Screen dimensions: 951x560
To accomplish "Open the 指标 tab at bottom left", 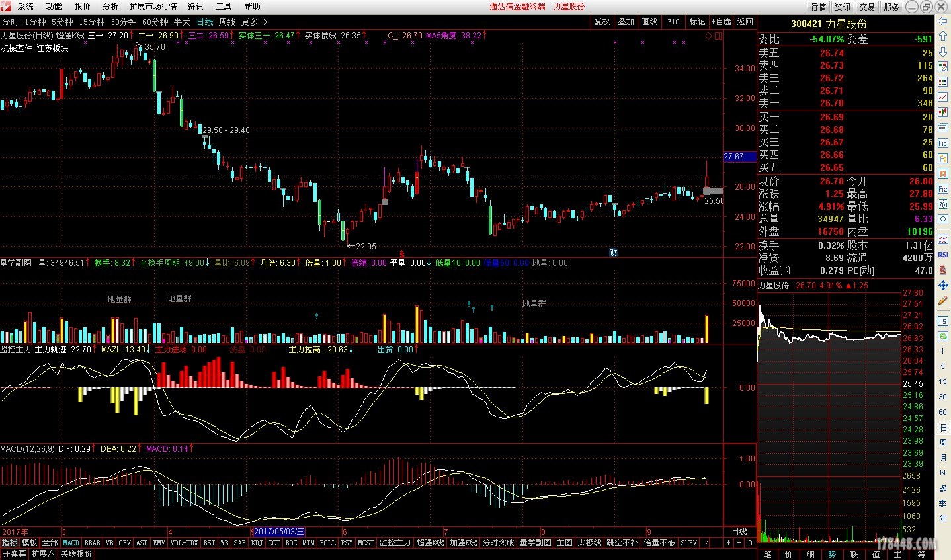I will [9, 543].
